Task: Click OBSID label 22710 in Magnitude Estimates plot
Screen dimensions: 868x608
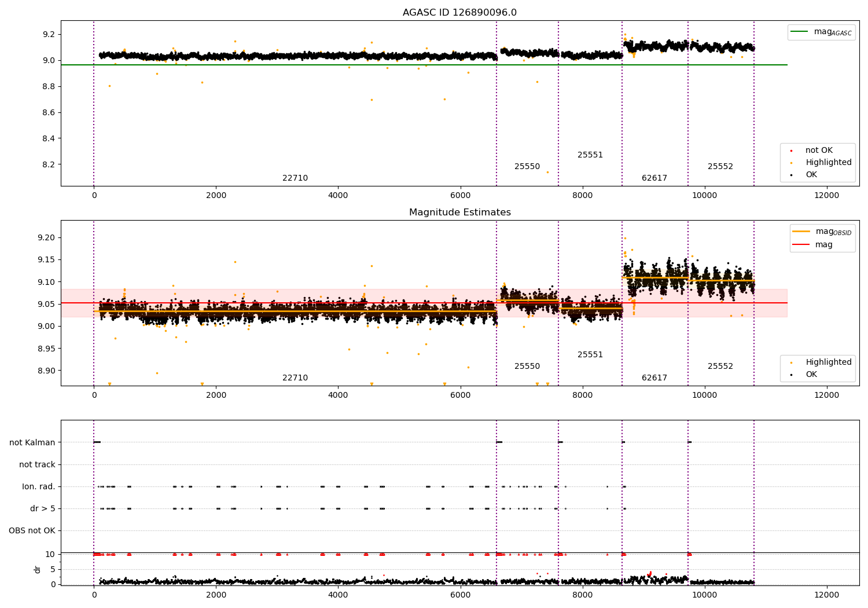Action: tap(295, 378)
